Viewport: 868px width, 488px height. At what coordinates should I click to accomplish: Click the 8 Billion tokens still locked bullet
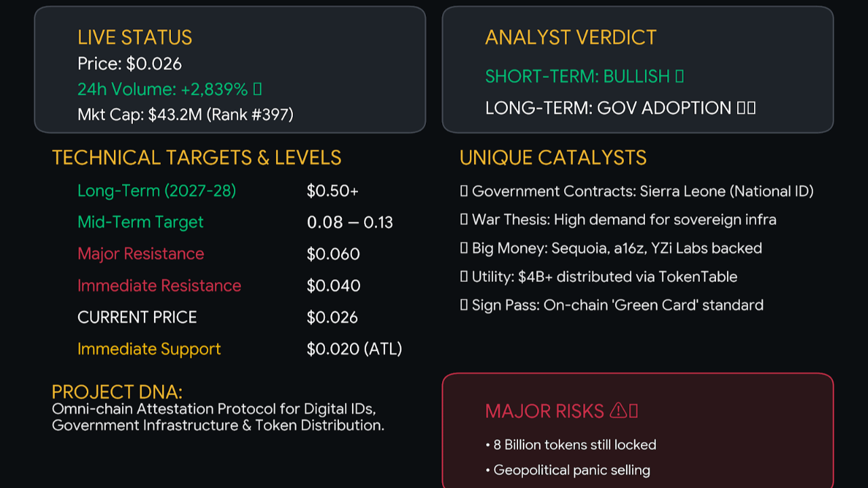click(574, 445)
